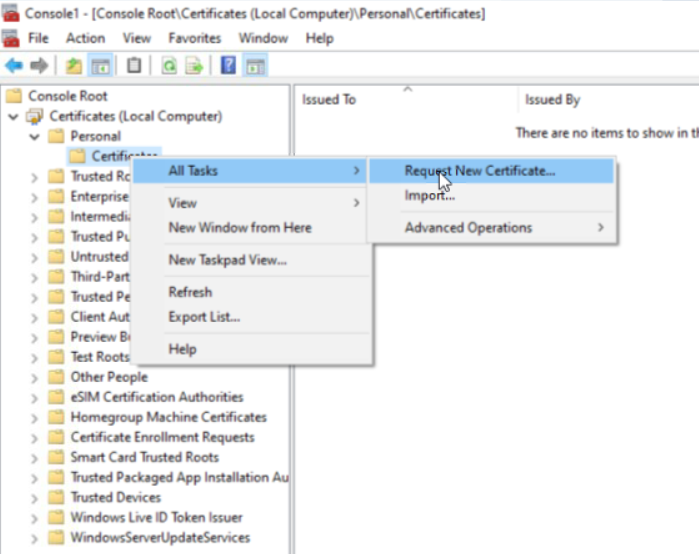Click the Copy clipboard toolbar icon

134,66
